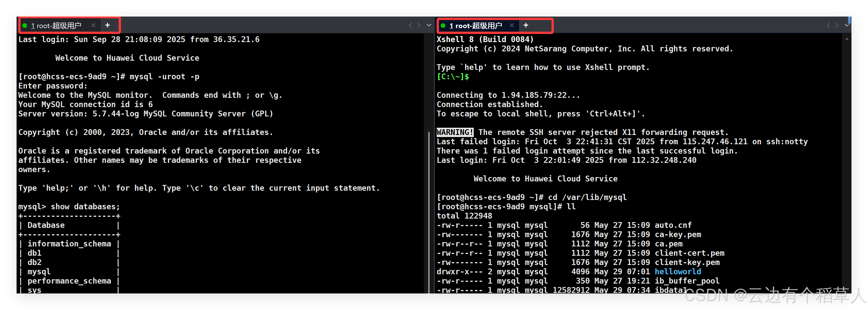Click 'Last failed login' line in right terminal
This screenshot has height=310, width=868.
click(622, 142)
